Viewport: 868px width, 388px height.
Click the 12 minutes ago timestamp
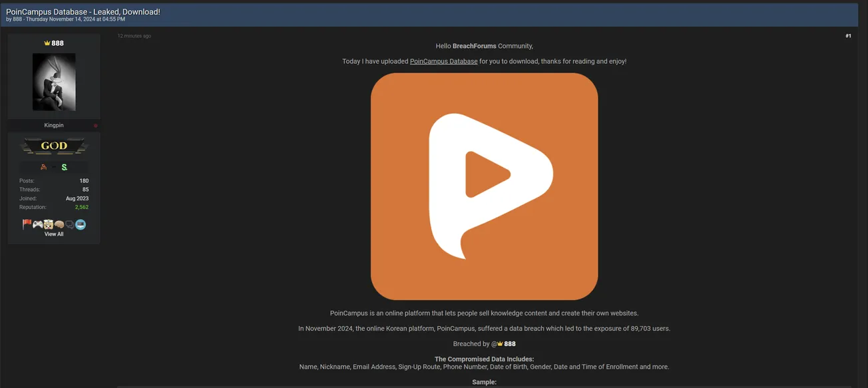[x=134, y=35]
